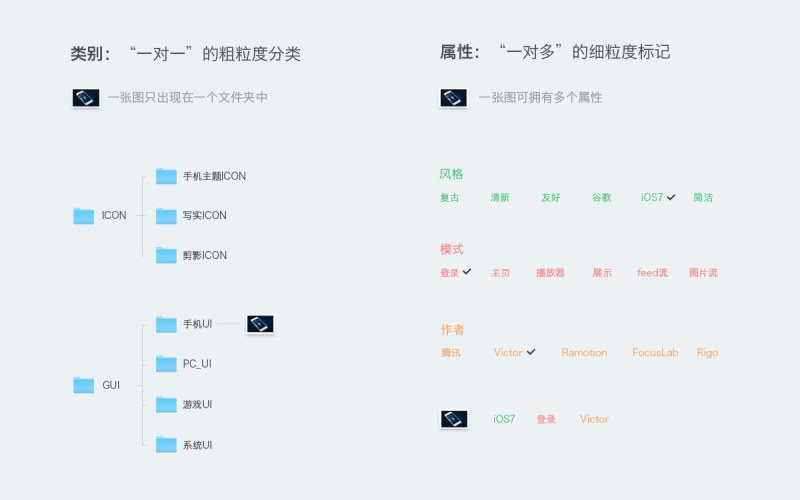Screen dimensions: 800x500
Task: Click the Ramotion author tag
Action: coord(584,352)
